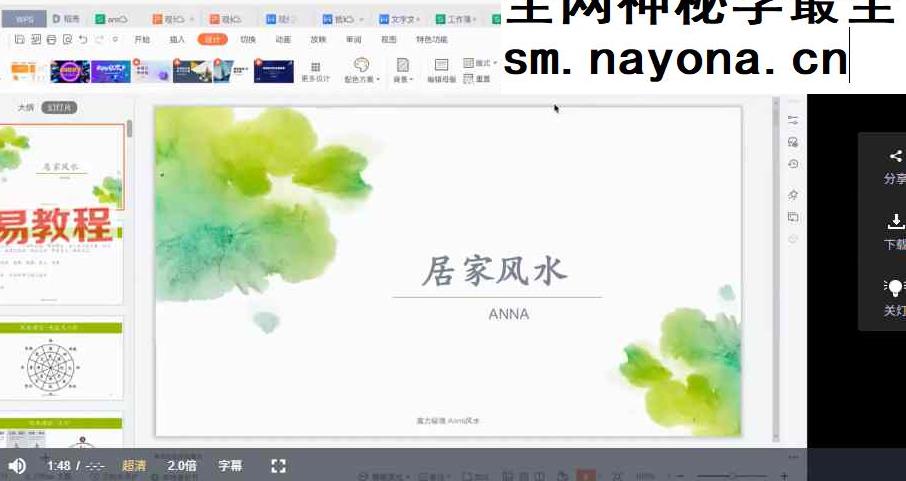Apply the neon purple circle design template
906x481 pixels.
[x=70, y=71]
